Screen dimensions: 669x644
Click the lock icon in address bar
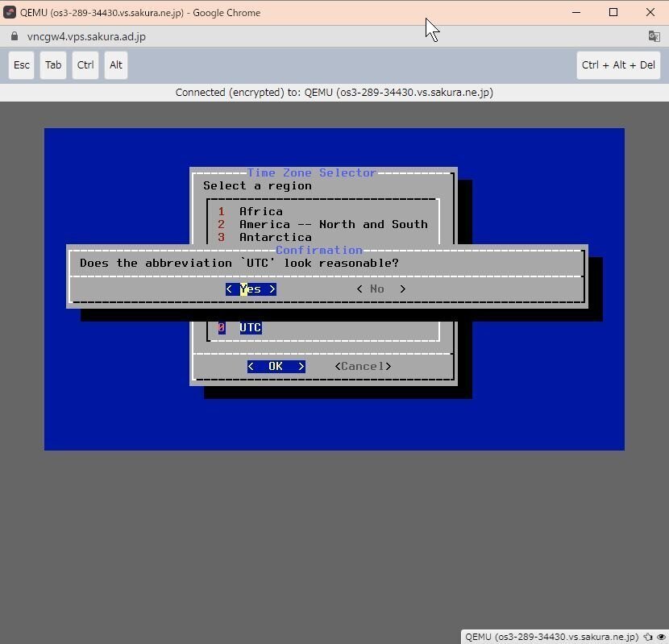(15, 36)
